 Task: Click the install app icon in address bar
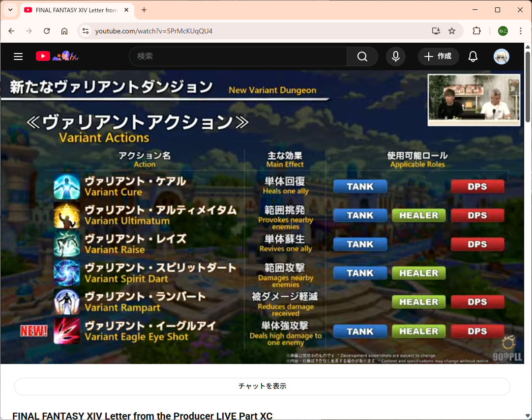(436, 31)
